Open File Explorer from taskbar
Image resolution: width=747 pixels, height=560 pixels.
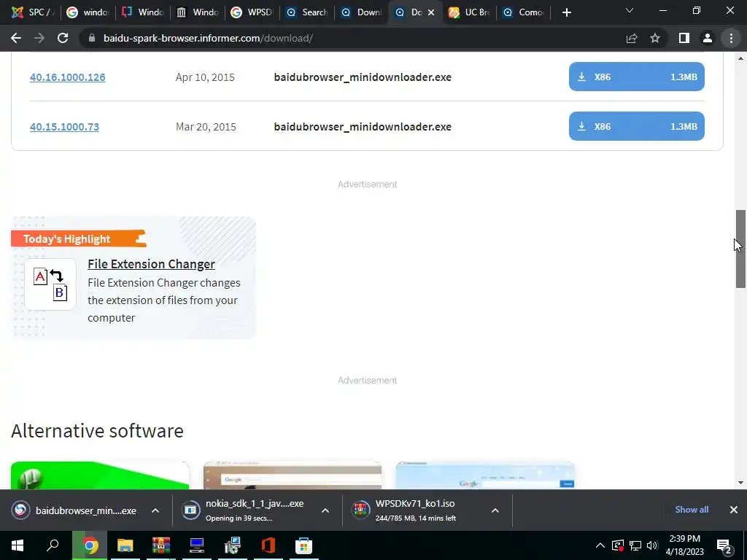[125, 545]
